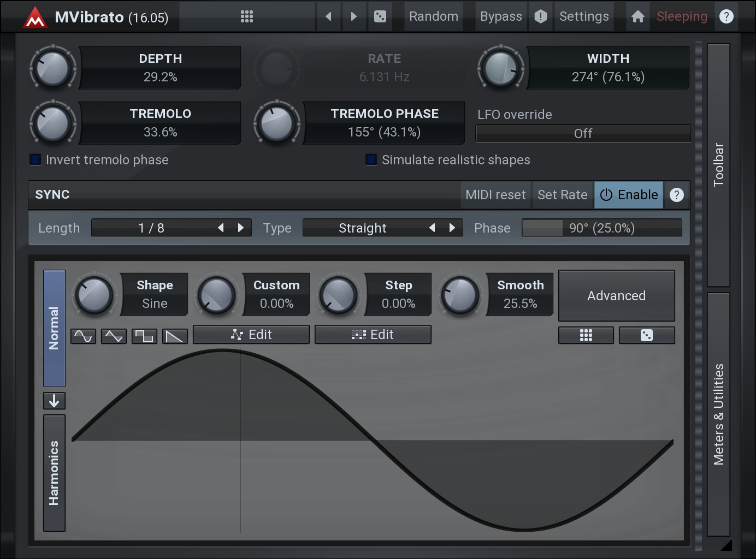756x559 pixels.
Task: Click the TREMOLO PHASE 155° value field
Action: click(x=385, y=123)
